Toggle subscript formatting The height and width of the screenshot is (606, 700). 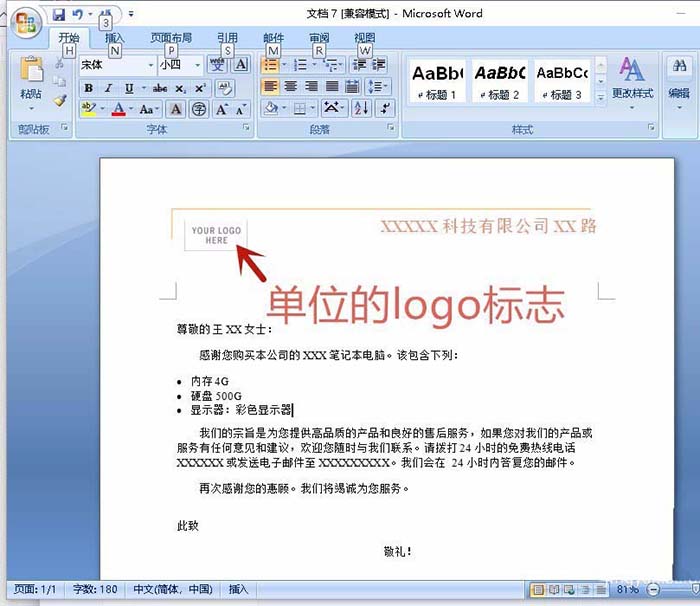[x=180, y=88]
